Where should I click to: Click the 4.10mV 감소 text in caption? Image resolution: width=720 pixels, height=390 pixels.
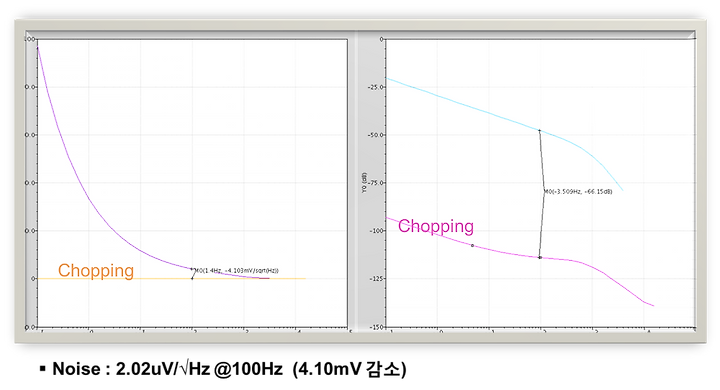click(349, 369)
